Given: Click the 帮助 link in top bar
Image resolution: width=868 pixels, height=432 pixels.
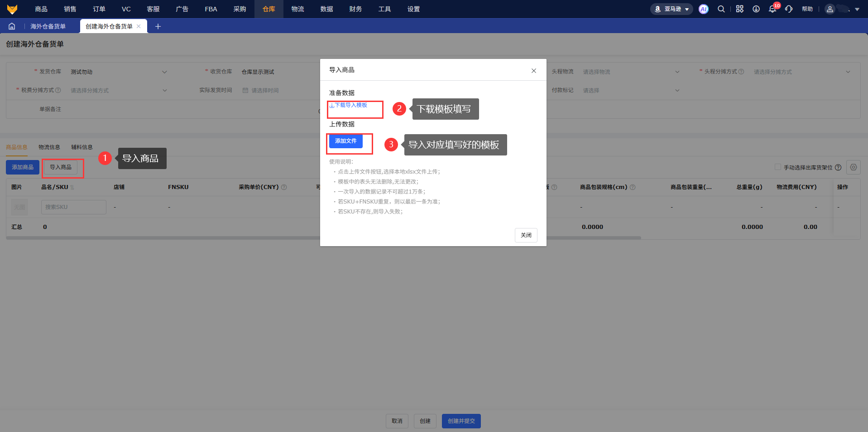Looking at the screenshot, I should pos(807,9).
